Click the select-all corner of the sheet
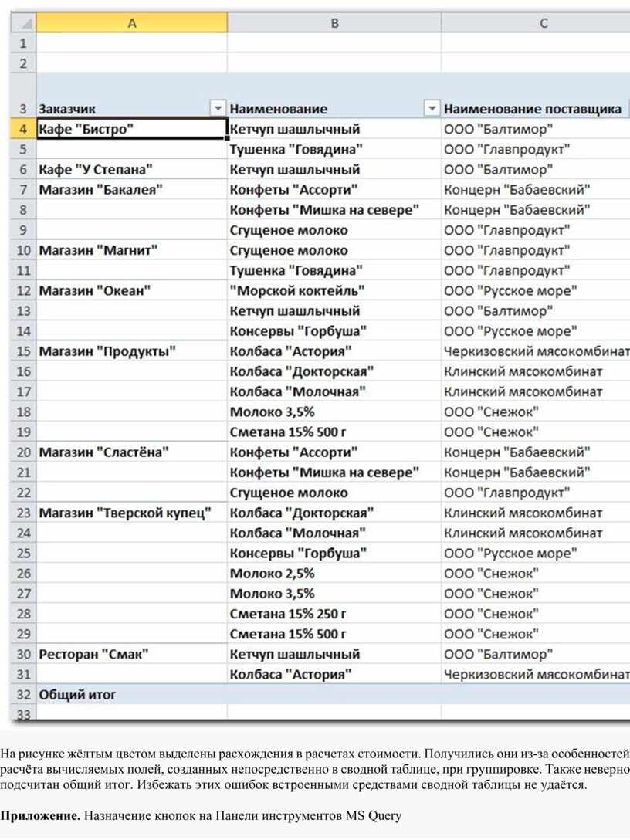 click(x=23, y=23)
